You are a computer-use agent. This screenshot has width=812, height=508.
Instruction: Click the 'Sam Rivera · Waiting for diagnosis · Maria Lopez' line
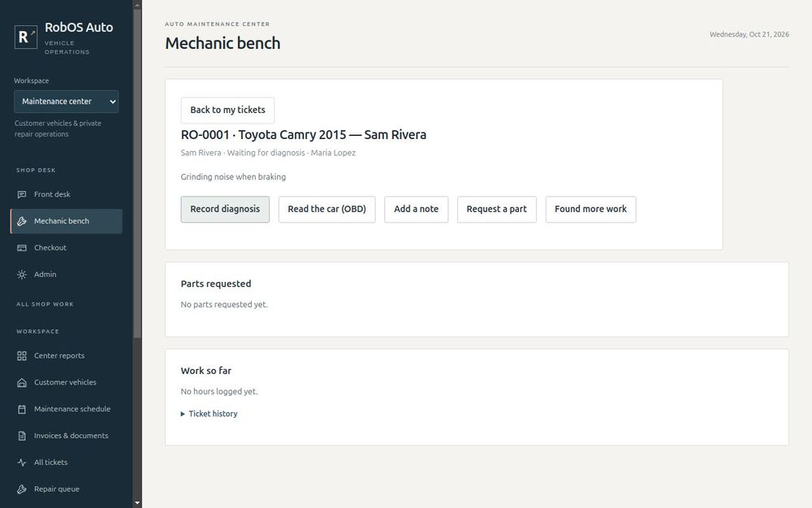268,153
